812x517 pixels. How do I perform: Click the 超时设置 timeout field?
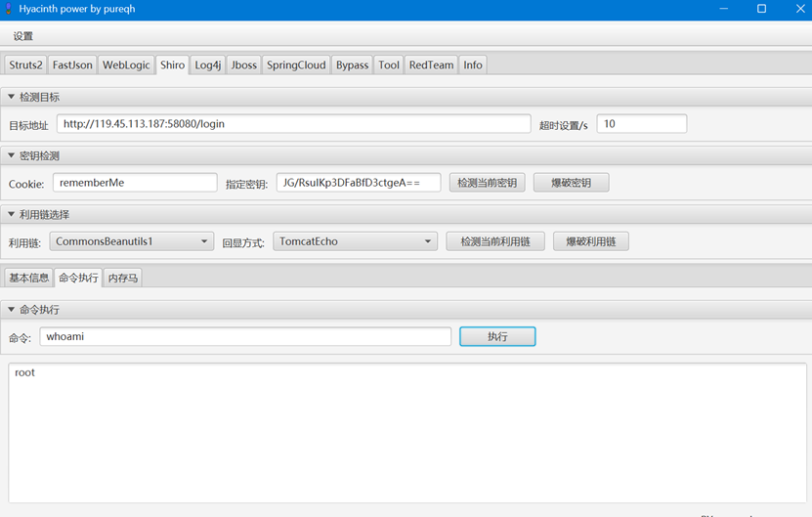click(641, 124)
